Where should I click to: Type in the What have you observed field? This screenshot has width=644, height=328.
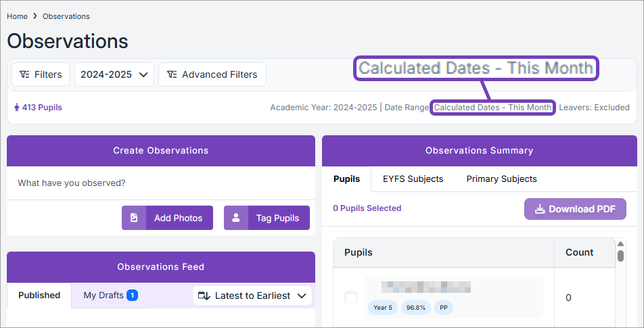[160, 183]
